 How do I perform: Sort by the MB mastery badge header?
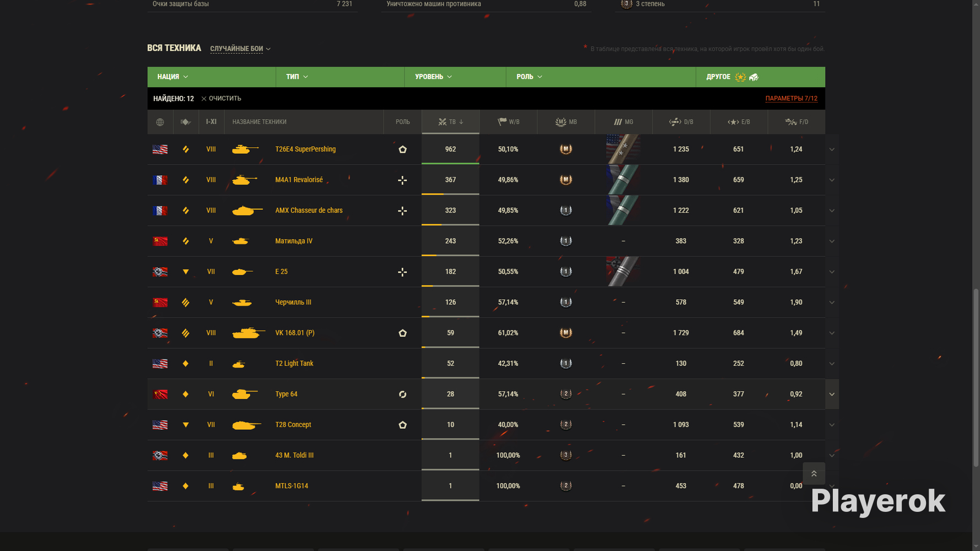pos(566,122)
